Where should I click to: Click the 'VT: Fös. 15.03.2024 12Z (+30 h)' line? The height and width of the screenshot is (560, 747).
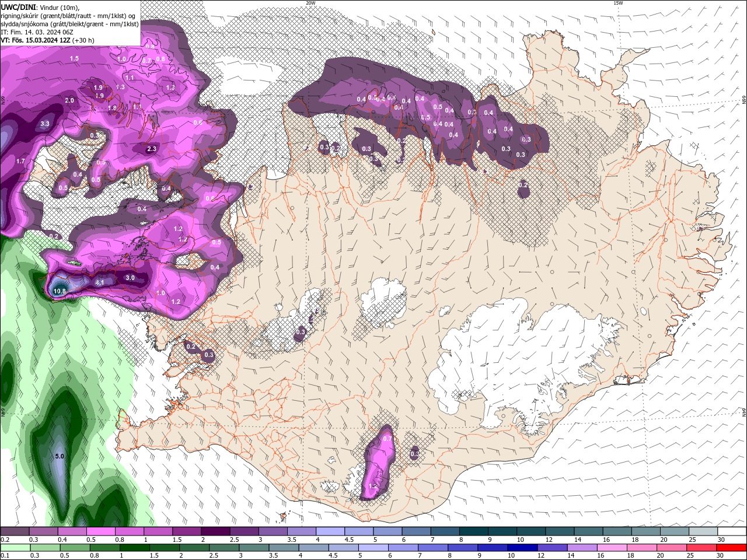[x=48, y=40]
